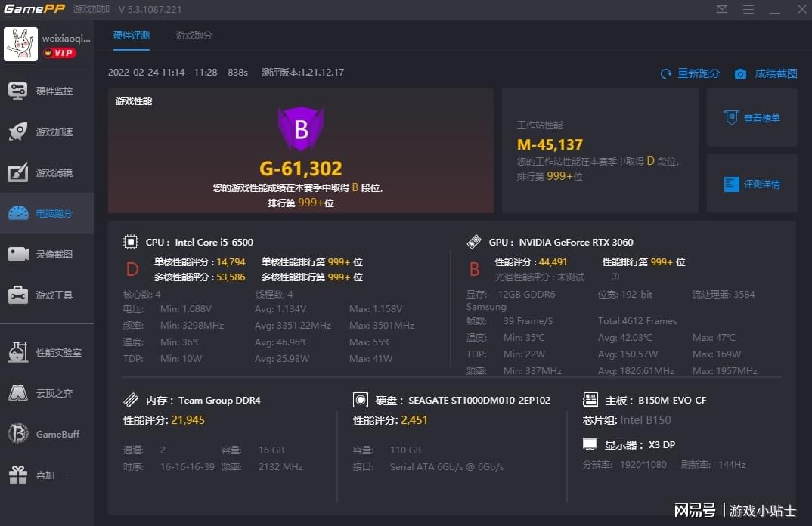Click the monitor icon beside 显示器
The width and height of the screenshot is (812, 526).
(x=590, y=444)
